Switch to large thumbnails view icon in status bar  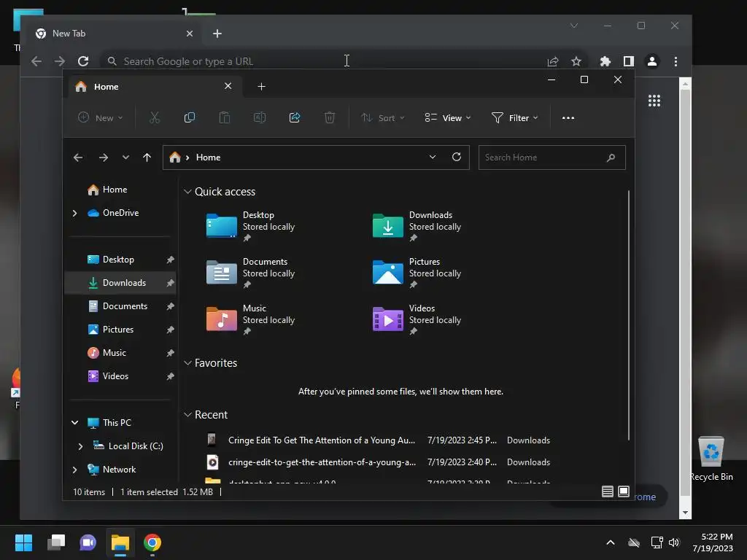pos(624,491)
